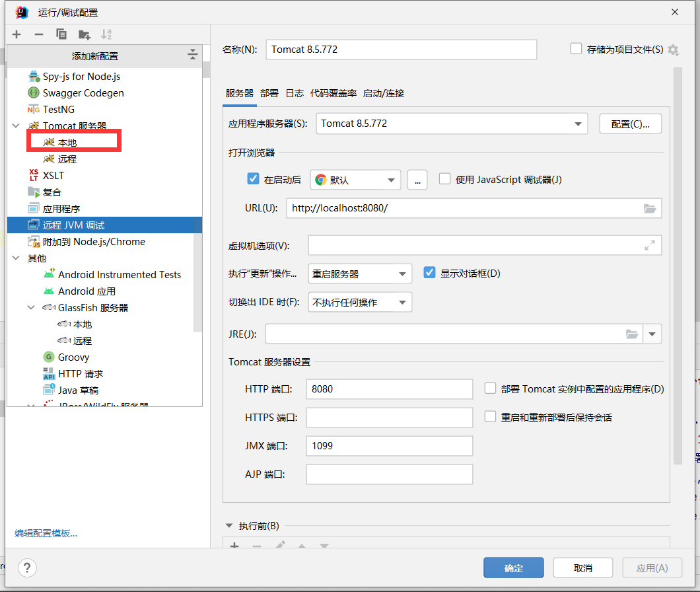
Task: Switch to 代码覆盖率 tab
Action: (333, 93)
